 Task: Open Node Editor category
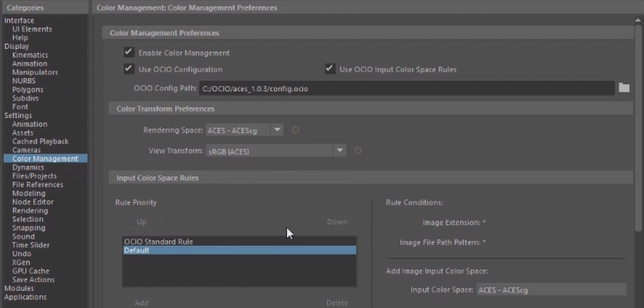tap(33, 202)
